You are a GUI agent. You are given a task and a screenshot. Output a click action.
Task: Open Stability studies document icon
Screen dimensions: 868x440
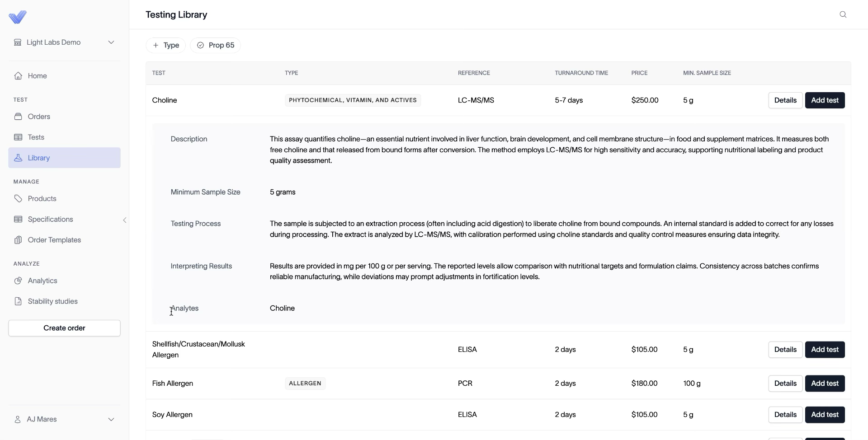pyautogui.click(x=18, y=301)
